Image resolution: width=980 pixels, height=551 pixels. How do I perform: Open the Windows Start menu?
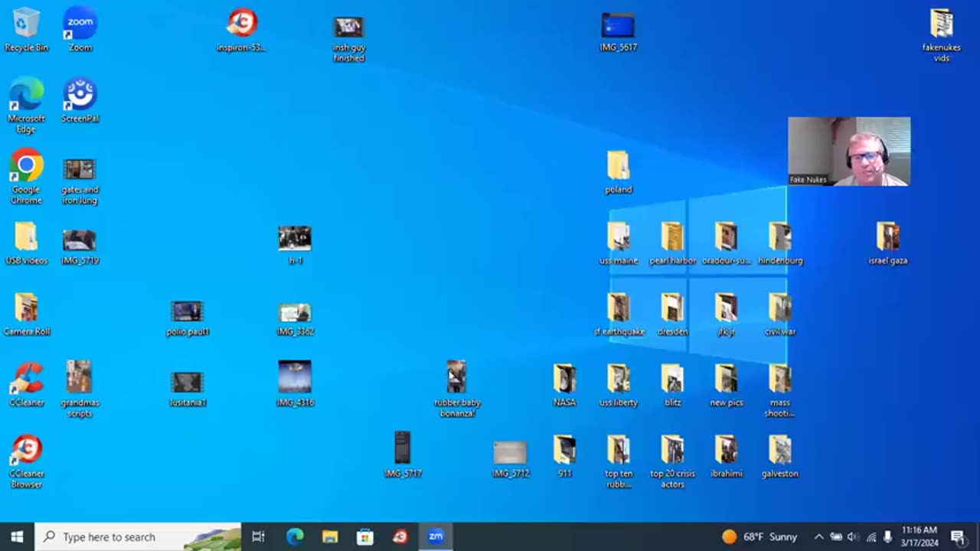[17, 536]
